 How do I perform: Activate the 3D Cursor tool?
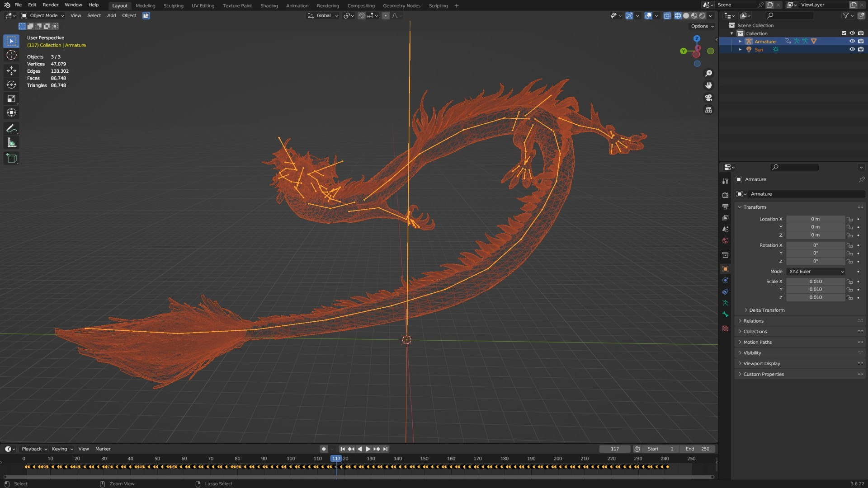12,55
